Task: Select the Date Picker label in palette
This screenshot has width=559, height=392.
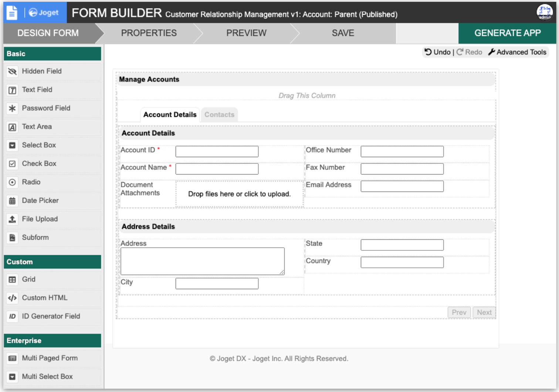Action: click(x=40, y=200)
